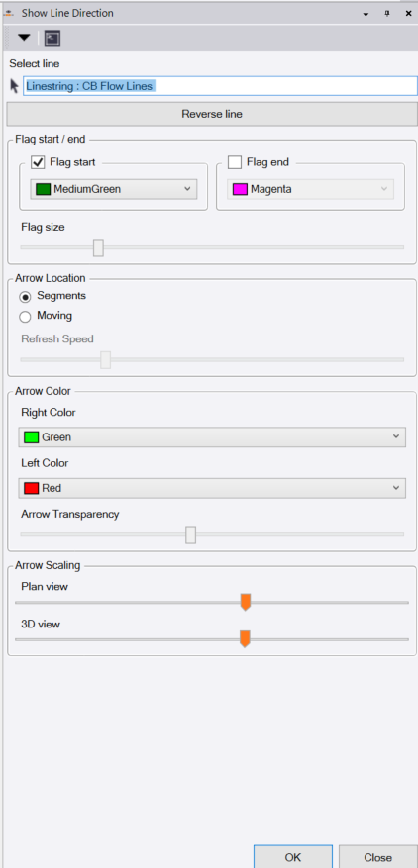
Task: Open the window position dropdown arrow in title bar
Action: coord(366,15)
